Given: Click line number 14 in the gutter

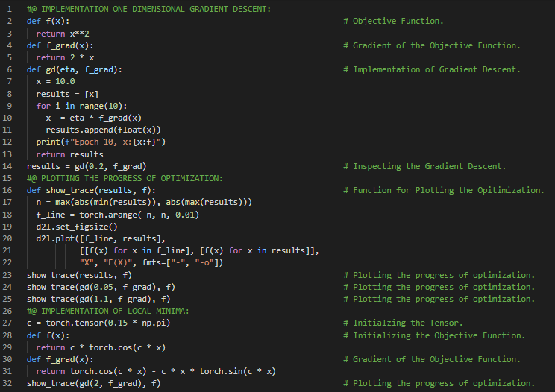Looking at the screenshot, I should (11, 166).
